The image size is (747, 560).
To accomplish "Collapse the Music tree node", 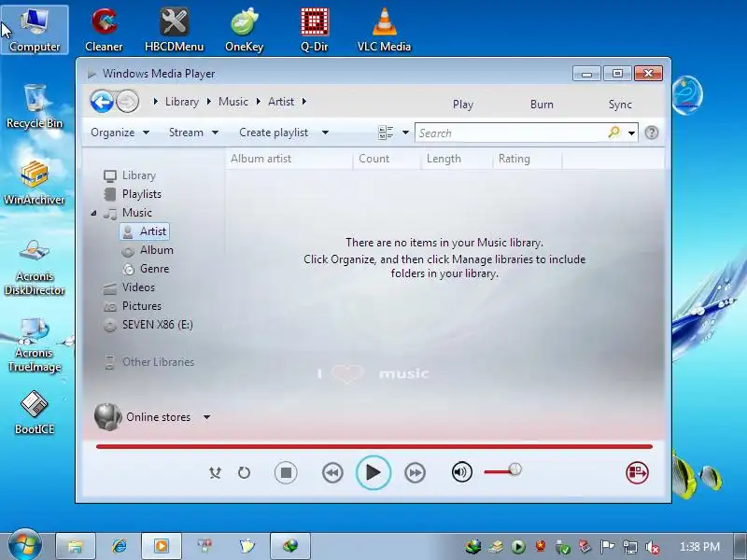I will coord(93,213).
